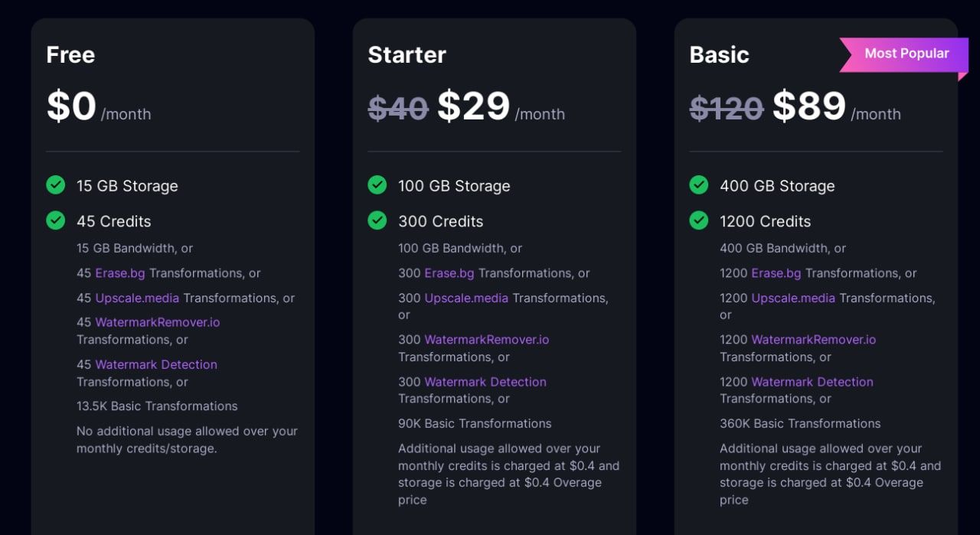Open WatermarkRemover.io link in Basic plan

813,340
